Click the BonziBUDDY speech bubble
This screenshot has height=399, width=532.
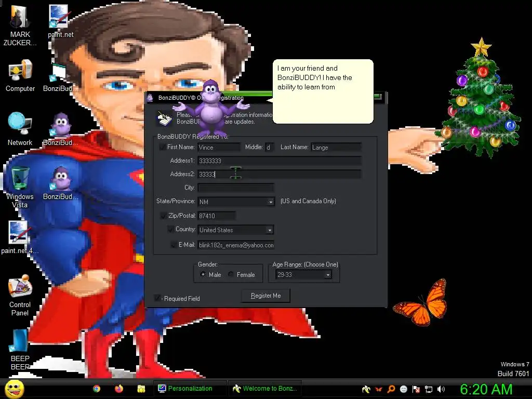(323, 91)
